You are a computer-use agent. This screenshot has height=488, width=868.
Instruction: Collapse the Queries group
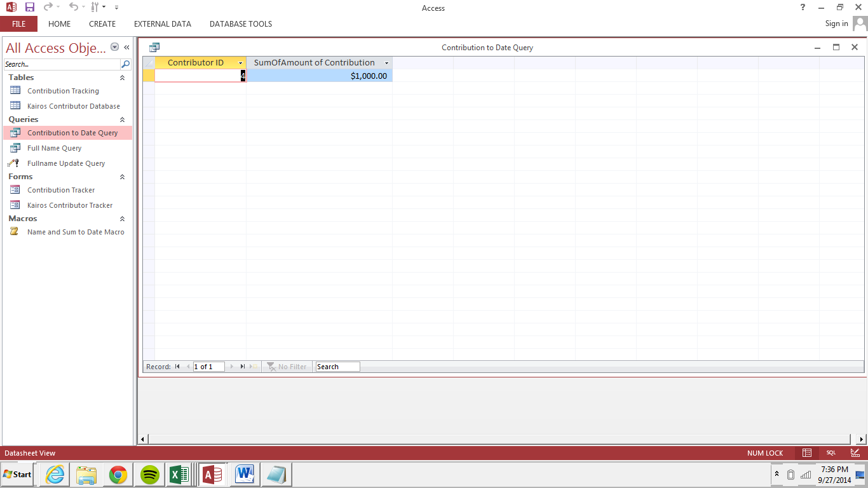point(122,119)
